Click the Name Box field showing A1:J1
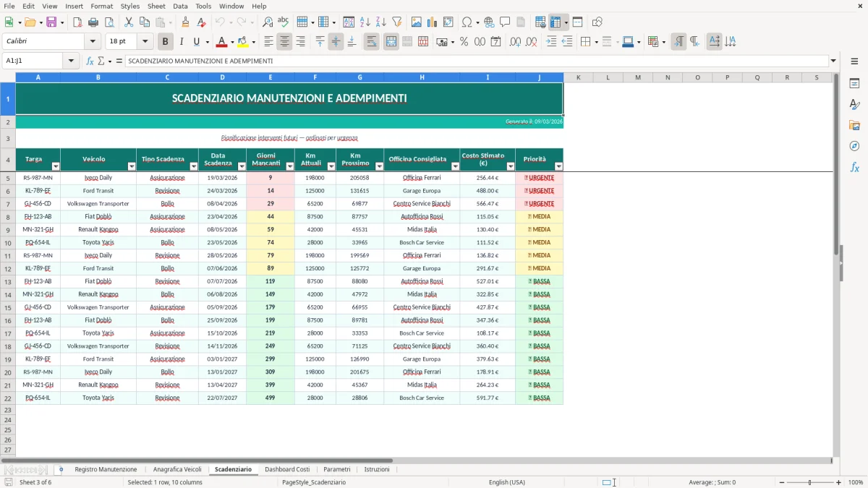This screenshot has height=488, width=868. click(x=34, y=61)
